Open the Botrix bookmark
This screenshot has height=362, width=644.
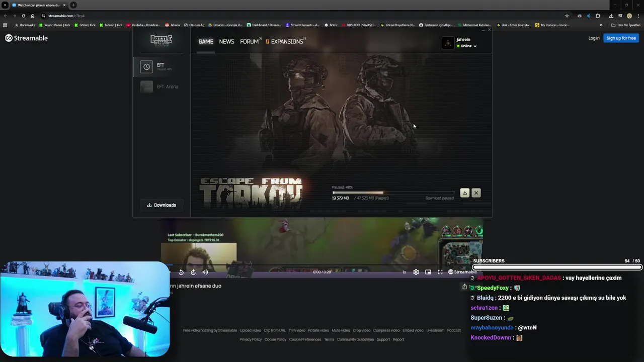(x=331, y=25)
